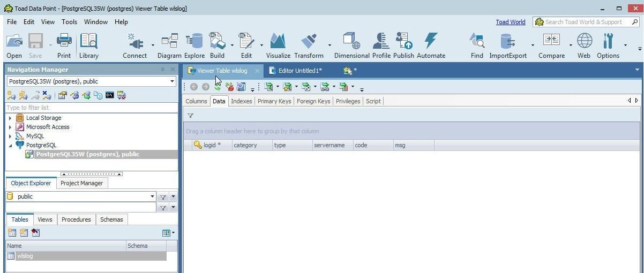644x273 pixels.
Task: Click the Print toolbar icon
Action: 64,45
